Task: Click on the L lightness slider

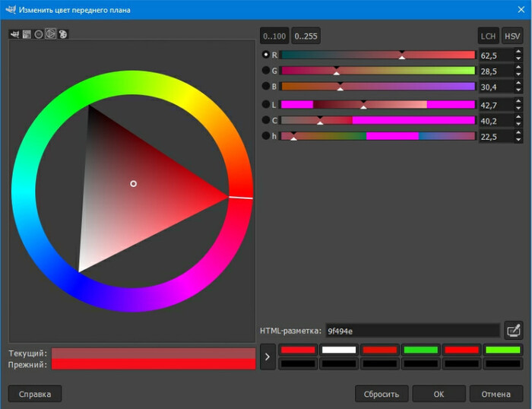Action: tap(378, 105)
